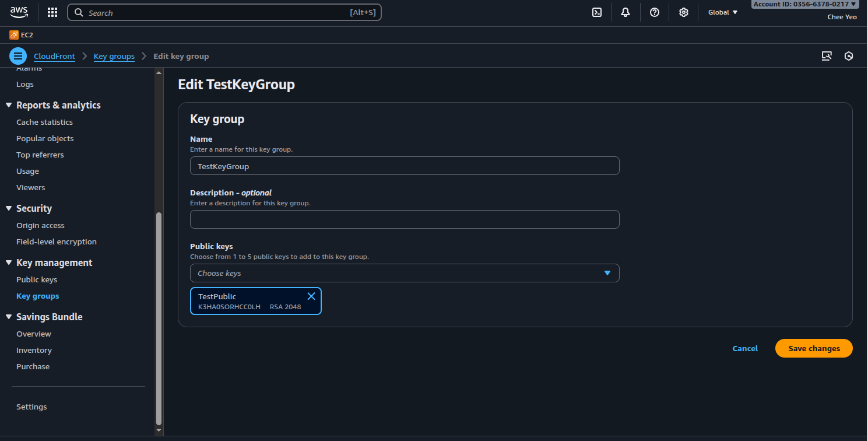Focus the top Search box

tap(224, 12)
